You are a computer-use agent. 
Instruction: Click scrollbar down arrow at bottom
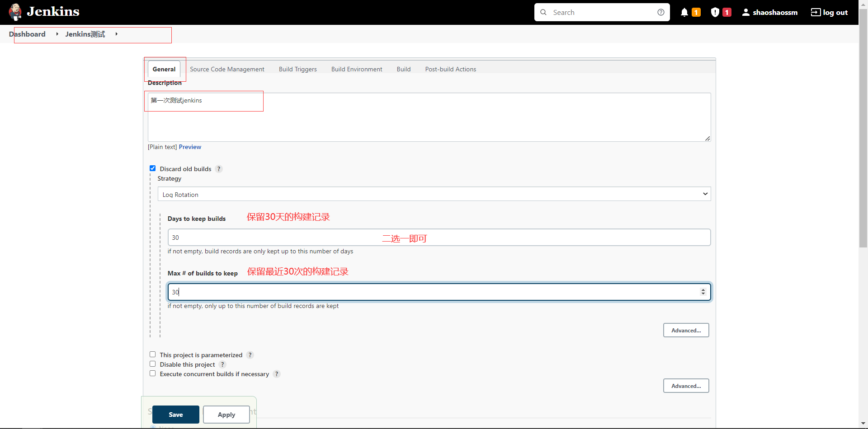863,424
